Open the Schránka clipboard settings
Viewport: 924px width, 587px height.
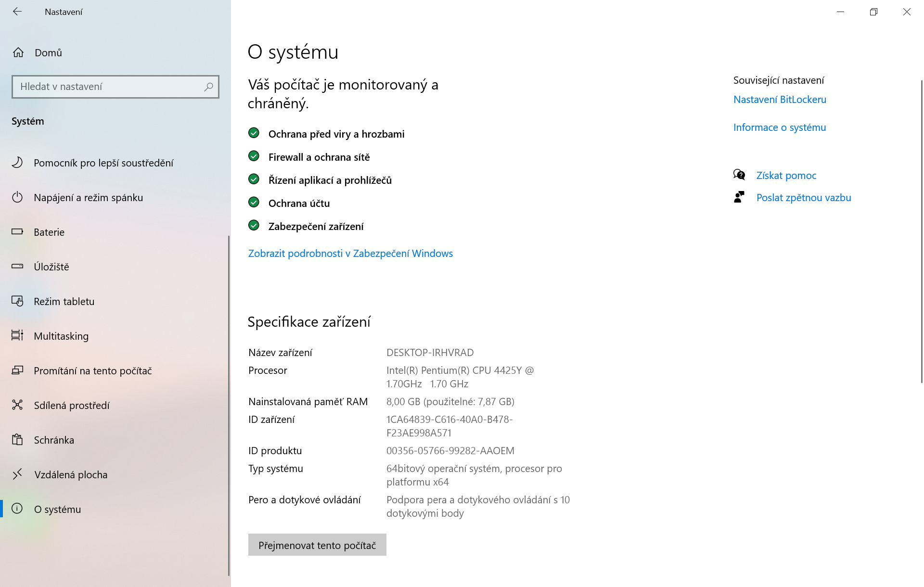pos(53,440)
